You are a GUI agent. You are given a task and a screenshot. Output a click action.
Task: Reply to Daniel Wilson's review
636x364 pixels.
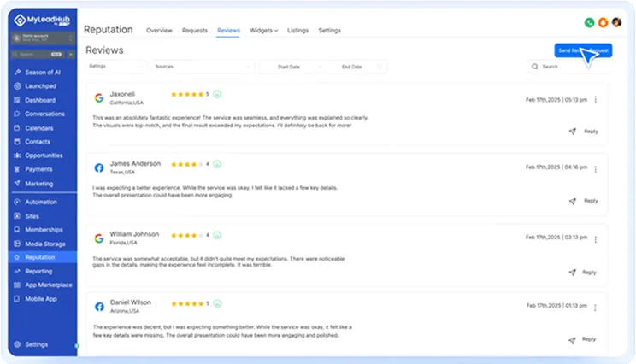[x=583, y=339]
